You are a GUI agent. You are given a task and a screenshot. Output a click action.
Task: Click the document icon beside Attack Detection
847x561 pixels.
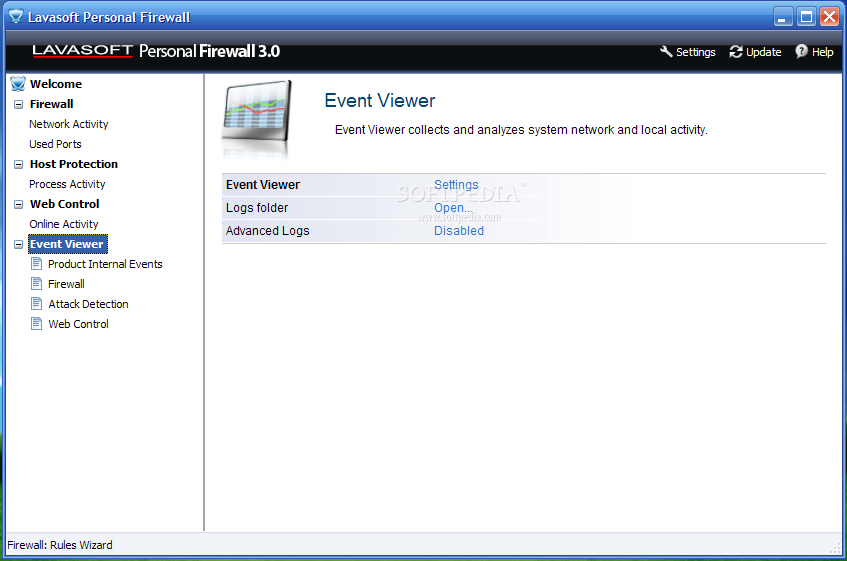(36, 303)
